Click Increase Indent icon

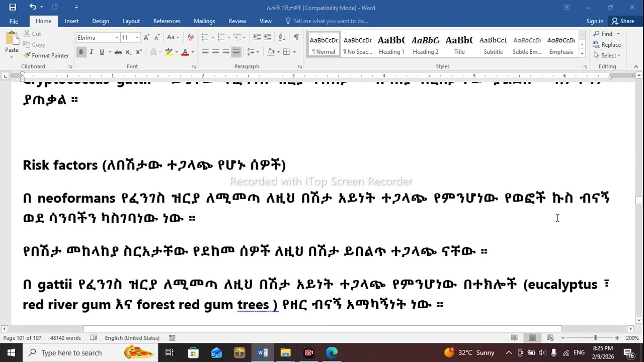[x=267, y=38]
